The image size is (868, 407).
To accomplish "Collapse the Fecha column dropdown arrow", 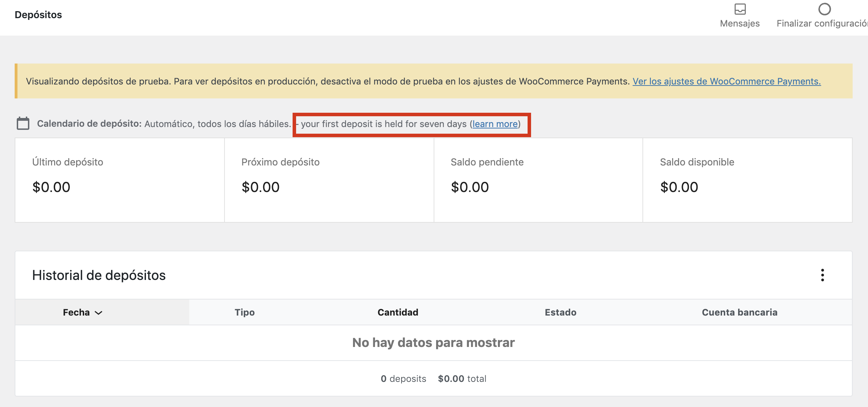I will point(99,313).
